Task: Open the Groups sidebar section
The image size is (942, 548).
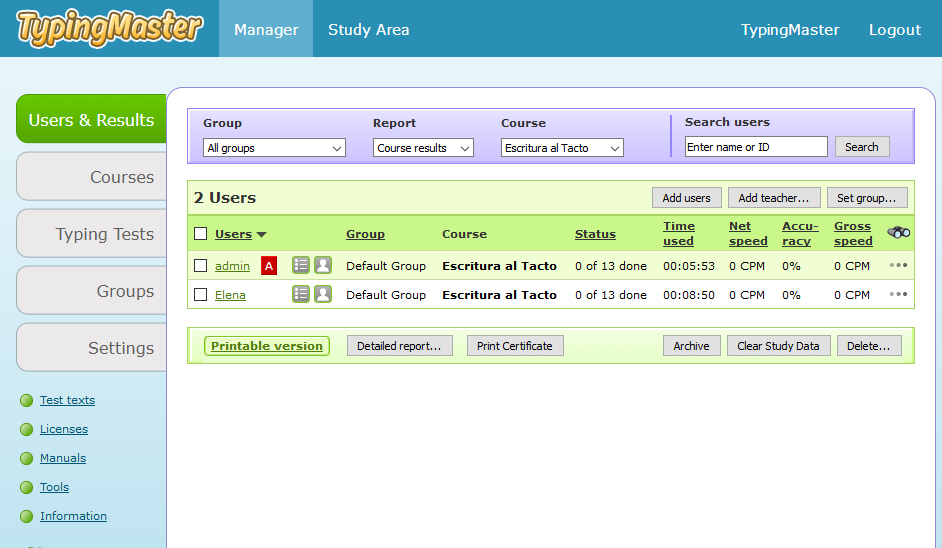Action: [91, 290]
